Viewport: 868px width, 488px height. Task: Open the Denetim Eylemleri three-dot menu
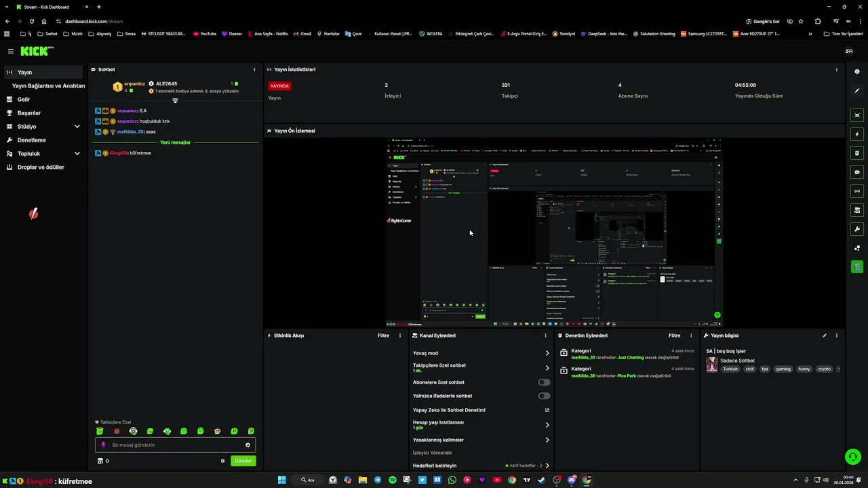point(691,335)
